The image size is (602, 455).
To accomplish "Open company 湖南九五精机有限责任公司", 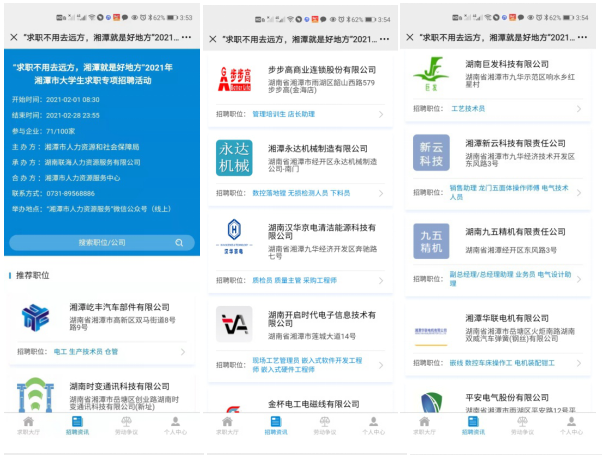I will 516,232.
